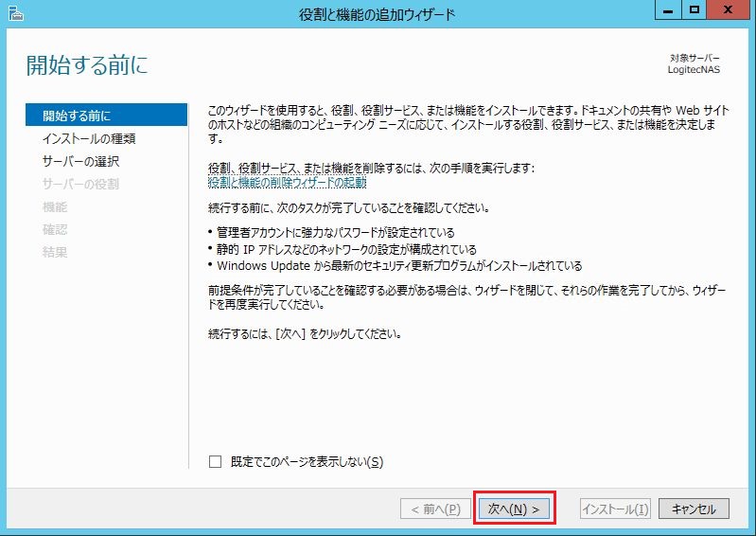Screen dimensions: 756x536
Task: Check 既定でこのページを表示しない checkbox
Action: (215, 462)
